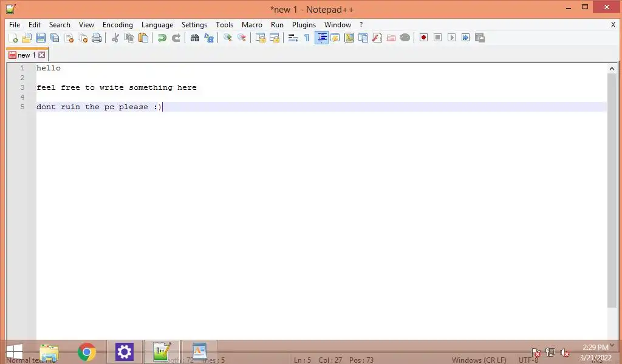Open the View menu
Viewport: 622px width, 364px height.
click(x=86, y=24)
